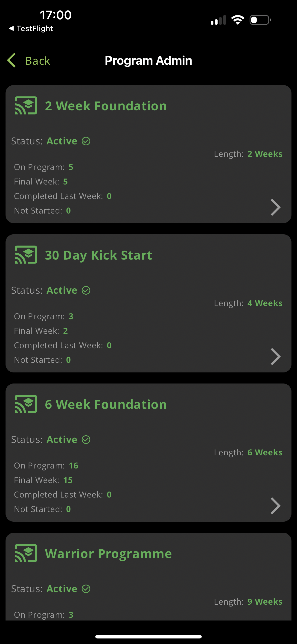Tap the battery indicator icon
297x644 pixels.
260,20
